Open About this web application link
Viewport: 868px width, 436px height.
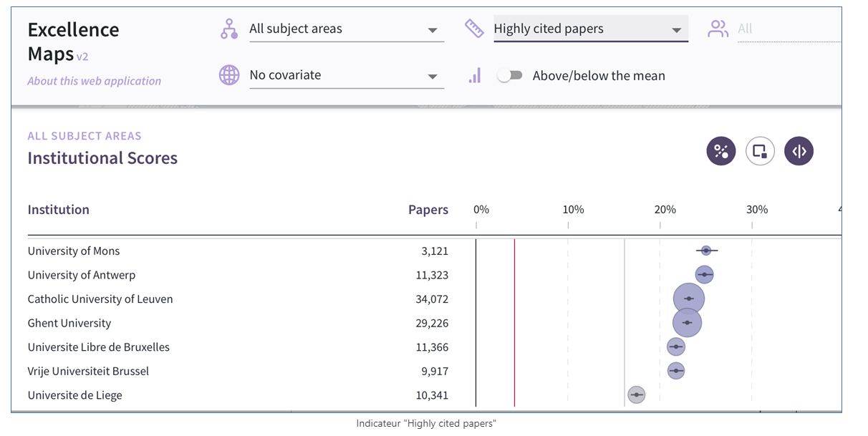click(x=95, y=81)
